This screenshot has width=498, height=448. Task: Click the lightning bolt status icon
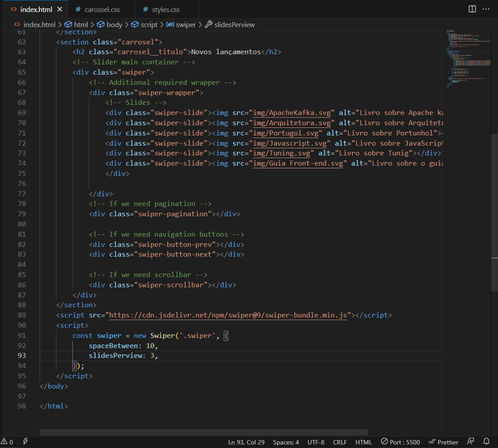[25, 441]
